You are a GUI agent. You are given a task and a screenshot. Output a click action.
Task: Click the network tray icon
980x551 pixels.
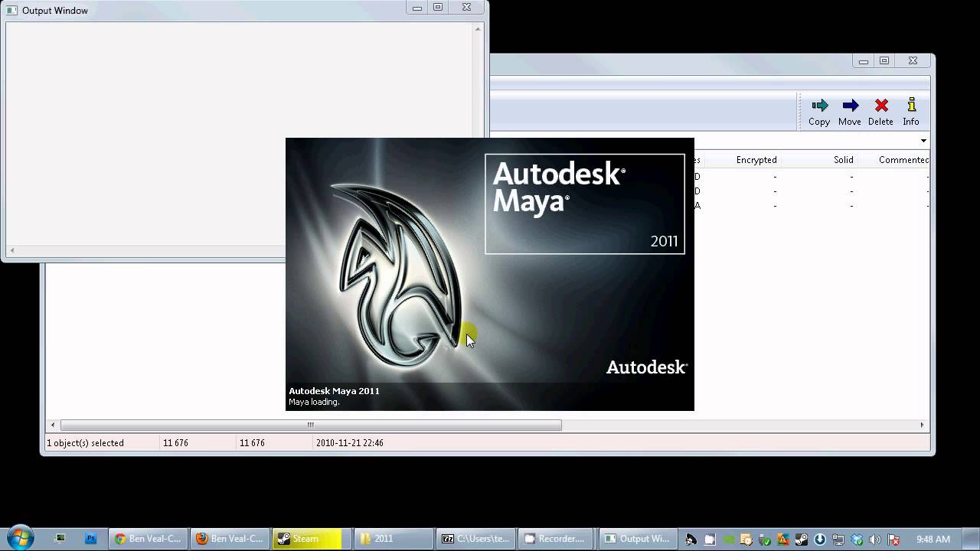point(838,540)
